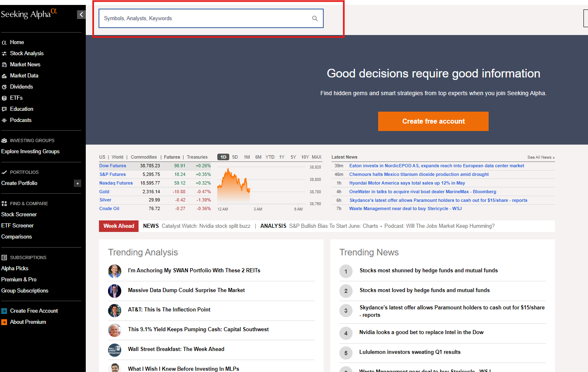The height and width of the screenshot is (372, 588).
Task: Open Catalyst Watch: Nvidia stock split buzz
Action: point(206,226)
